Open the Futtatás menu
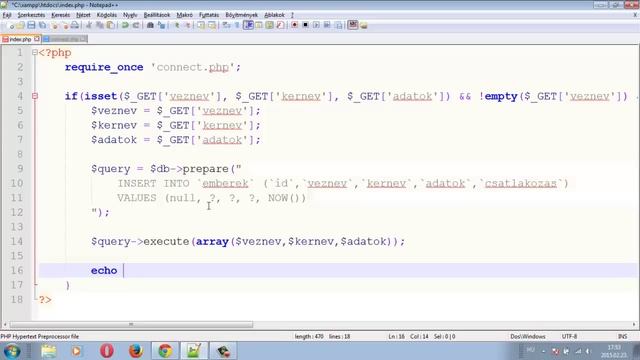 coord(209,15)
